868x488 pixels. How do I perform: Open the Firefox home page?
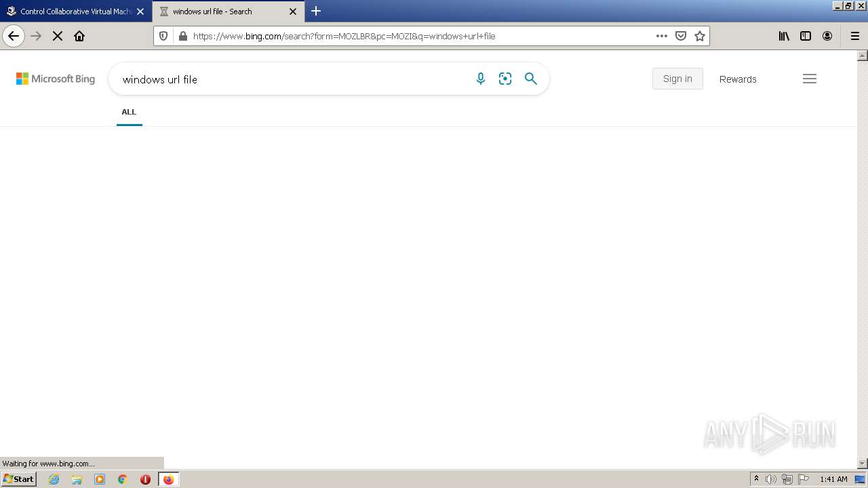[79, 36]
